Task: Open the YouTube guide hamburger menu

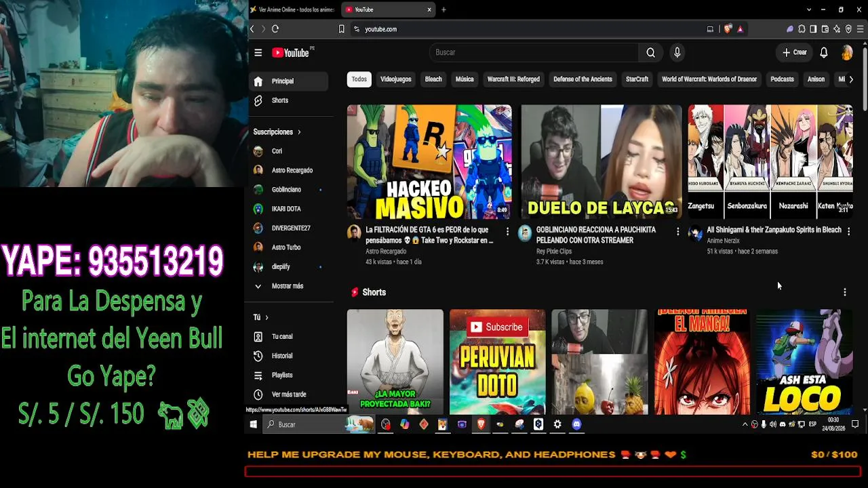Action: tap(258, 53)
